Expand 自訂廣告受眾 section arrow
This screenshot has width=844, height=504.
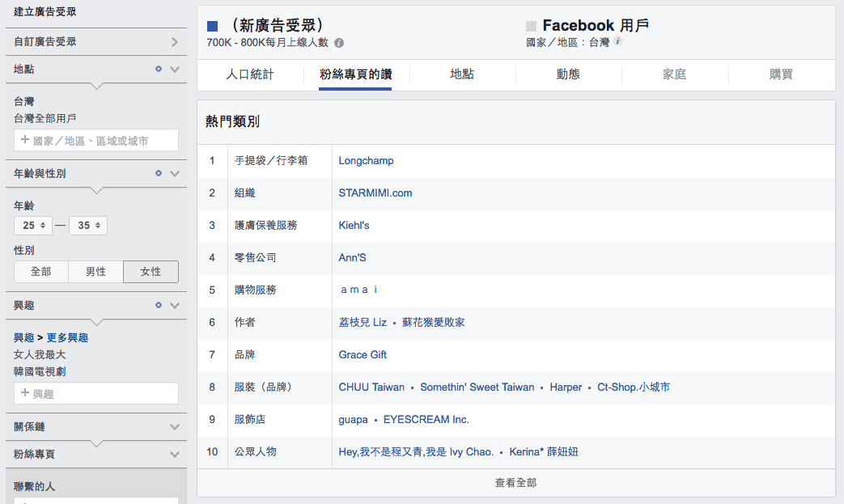coord(174,41)
